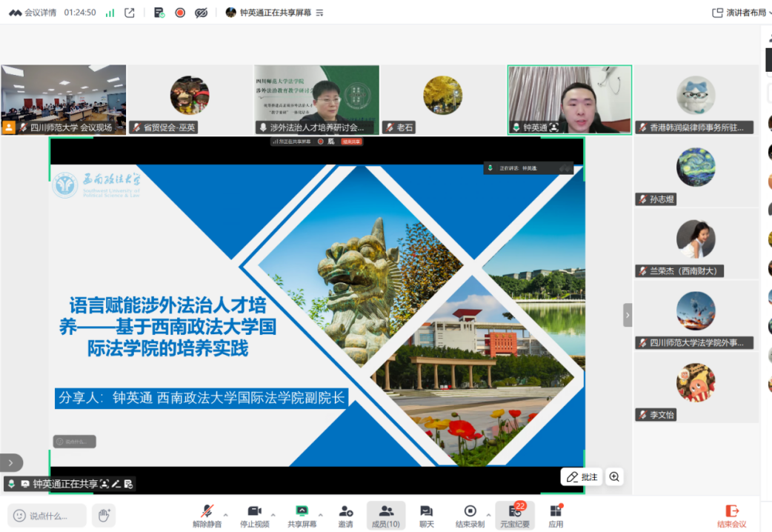772x532 pixels.
Task: Click the 结束会议 end meeting button
Action: pos(731,515)
